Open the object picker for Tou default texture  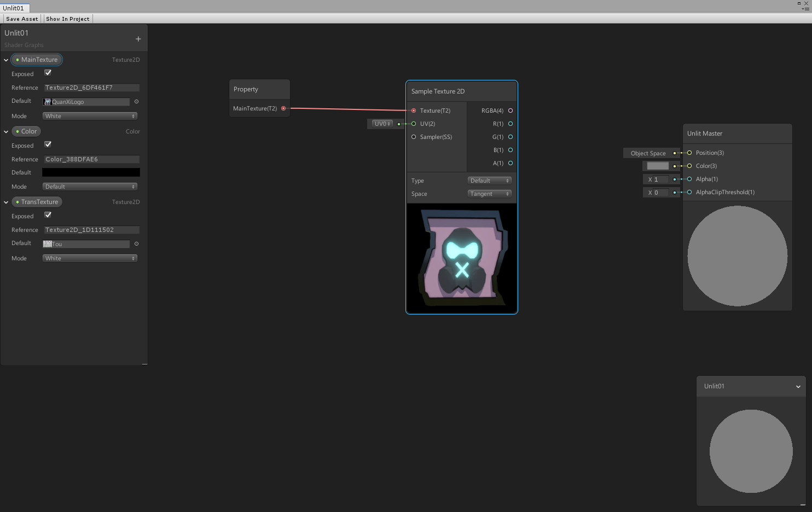136,243
